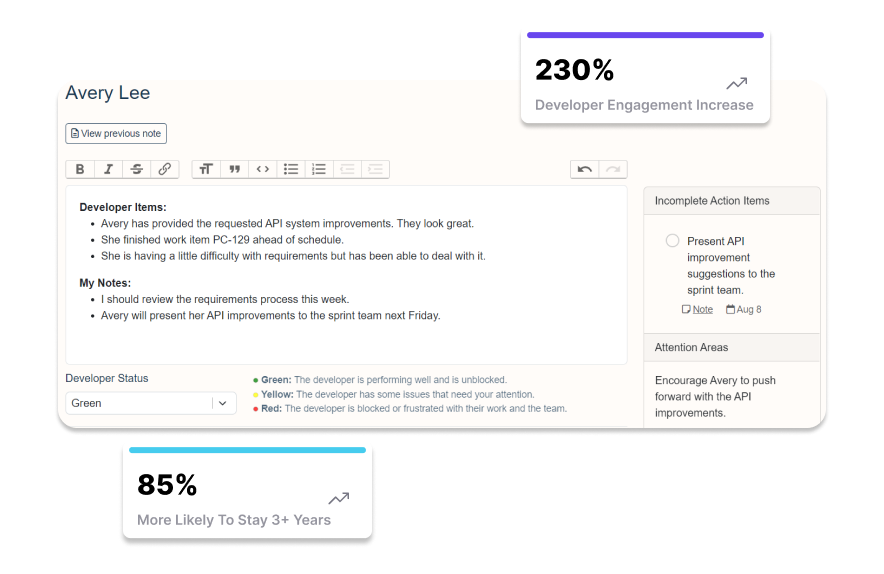The width and height of the screenshot is (884, 574).
Task: Click the My Notes heading in note
Action: pos(105,282)
